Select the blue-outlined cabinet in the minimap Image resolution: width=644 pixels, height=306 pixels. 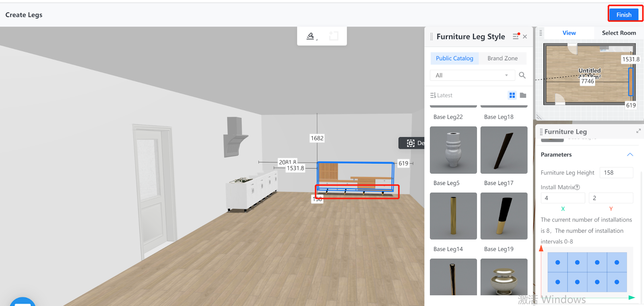(x=631, y=82)
